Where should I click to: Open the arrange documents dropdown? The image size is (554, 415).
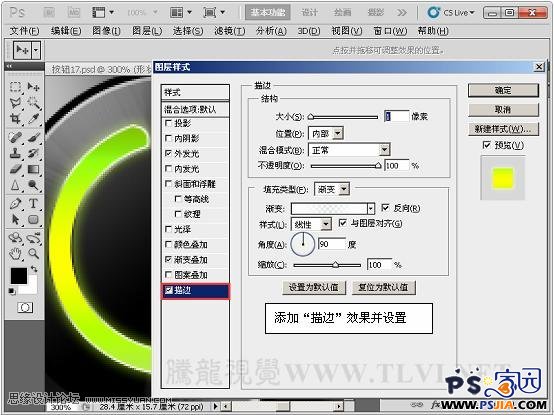click(181, 13)
